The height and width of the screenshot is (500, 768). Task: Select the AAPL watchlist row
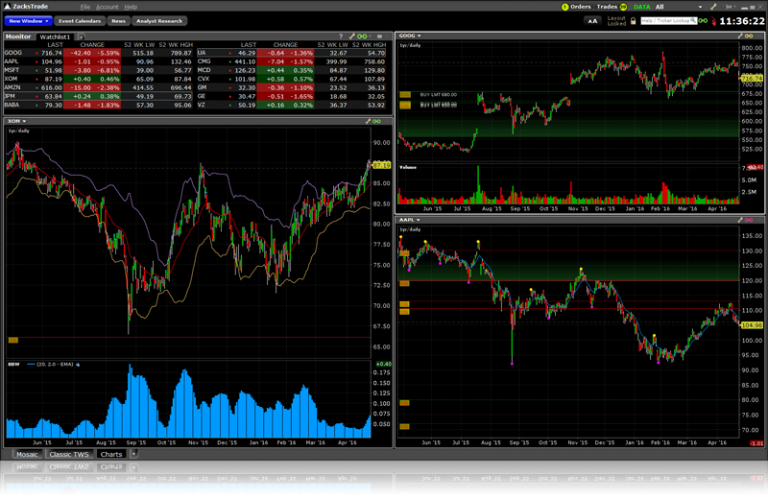click(98, 62)
